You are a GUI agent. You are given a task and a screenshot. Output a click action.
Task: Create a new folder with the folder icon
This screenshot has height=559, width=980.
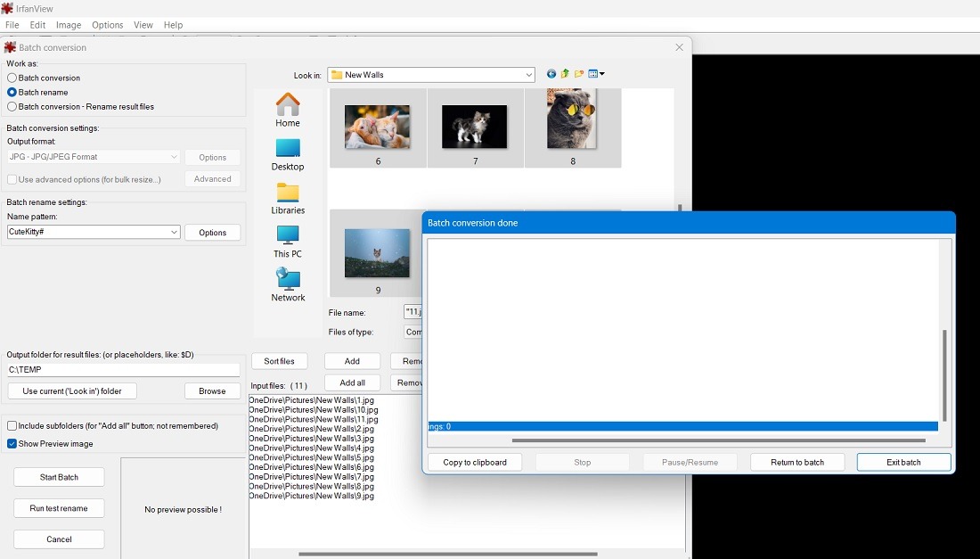pos(578,74)
